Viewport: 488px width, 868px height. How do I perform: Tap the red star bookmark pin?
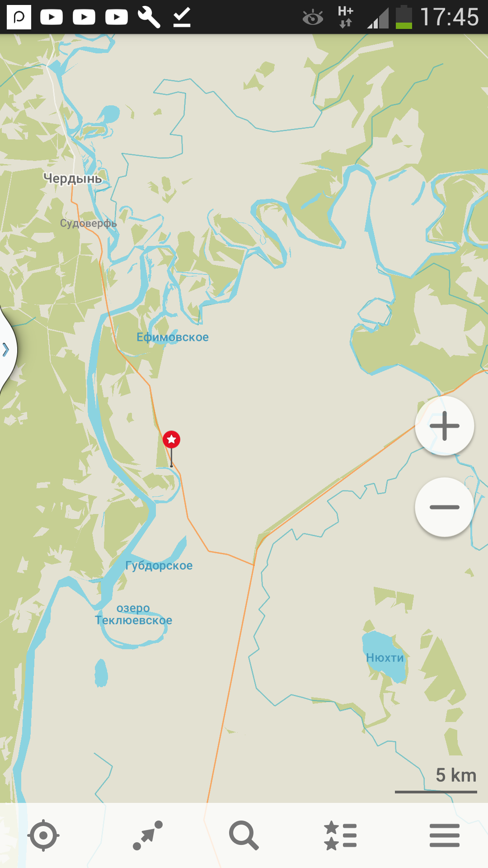coord(171,439)
